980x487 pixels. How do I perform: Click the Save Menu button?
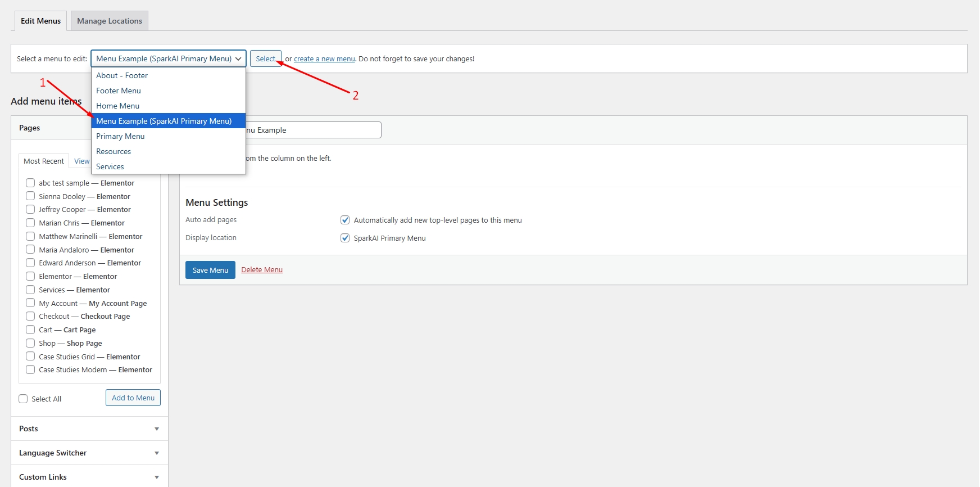pos(210,270)
